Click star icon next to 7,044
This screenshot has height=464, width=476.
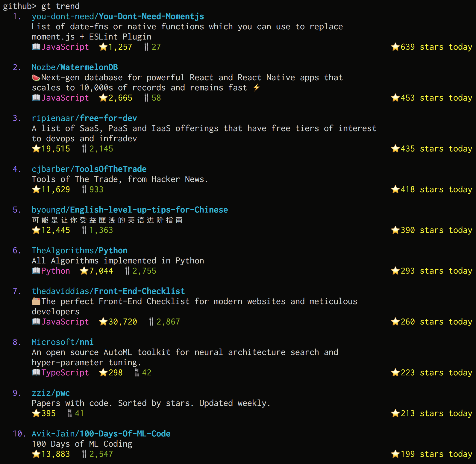[x=84, y=271]
